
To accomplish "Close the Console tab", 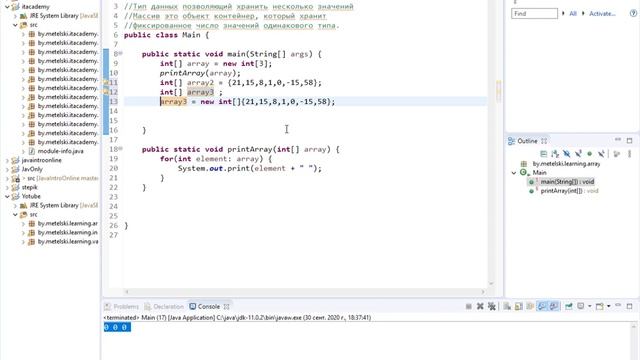I will [227, 307].
